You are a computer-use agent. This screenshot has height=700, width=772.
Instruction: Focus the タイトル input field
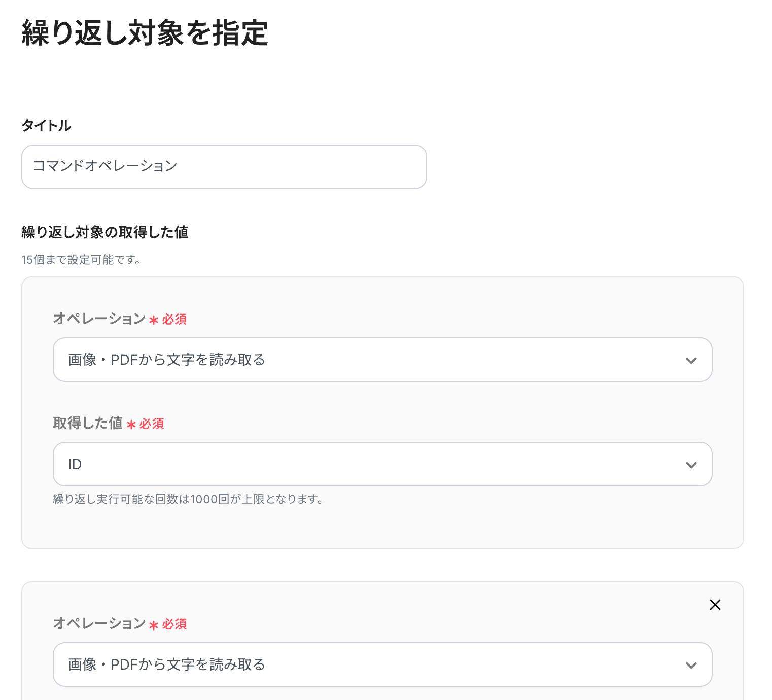[224, 167]
